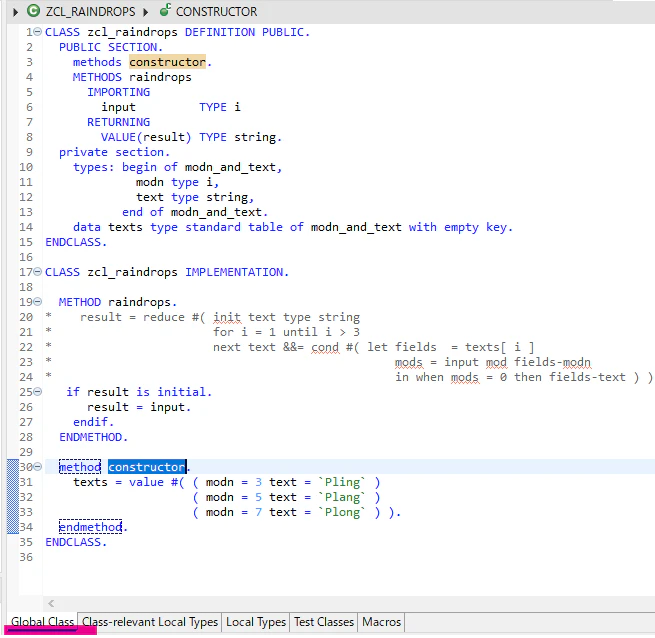
Task: Click 'VALUE(result)' on line 8
Action: [146, 137]
